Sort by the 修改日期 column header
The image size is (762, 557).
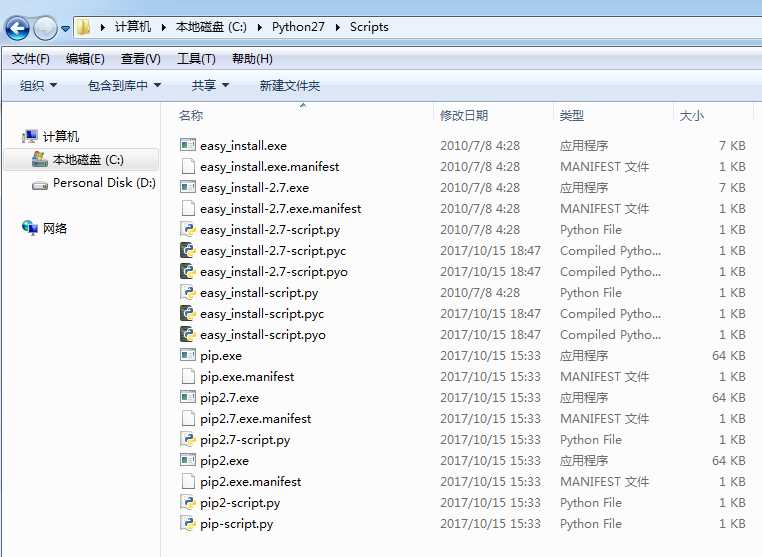(464, 115)
